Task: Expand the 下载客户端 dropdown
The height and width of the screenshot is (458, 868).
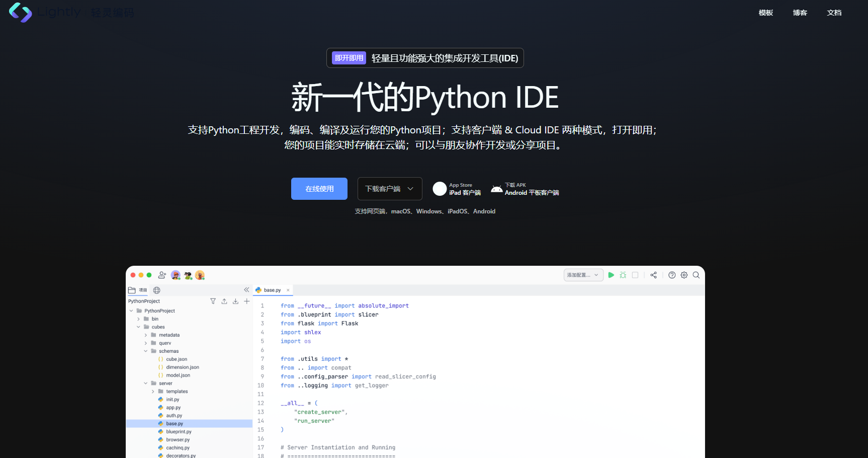Action: tap(390, 188)
